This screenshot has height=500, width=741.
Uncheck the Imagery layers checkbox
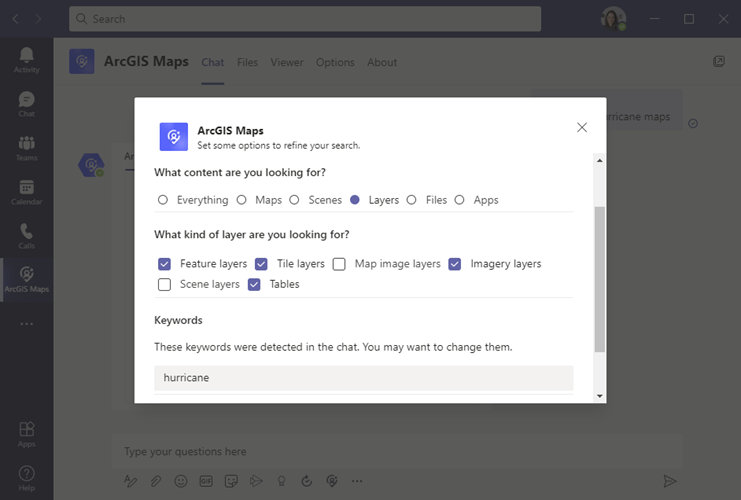pyautogui.click(x=455, y=264)
